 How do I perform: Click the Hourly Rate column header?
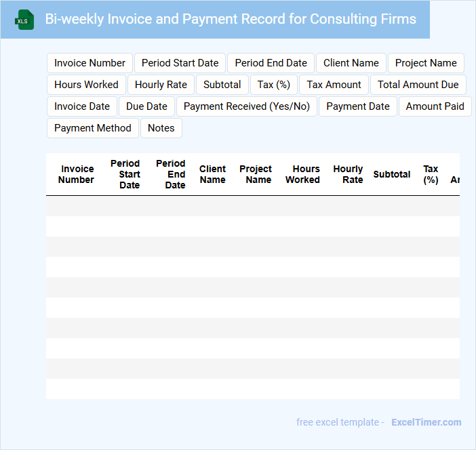pos(349,174)
